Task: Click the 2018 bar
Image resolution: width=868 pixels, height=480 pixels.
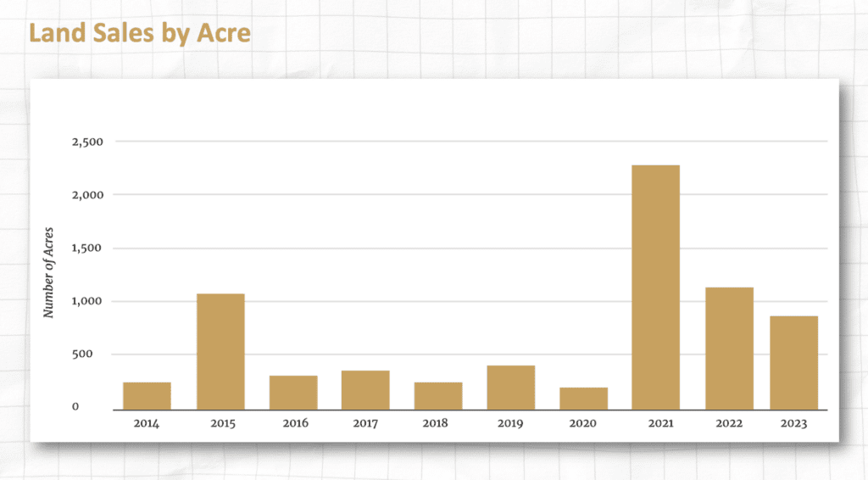Action: pyautogui.click(x=438, y=395)
